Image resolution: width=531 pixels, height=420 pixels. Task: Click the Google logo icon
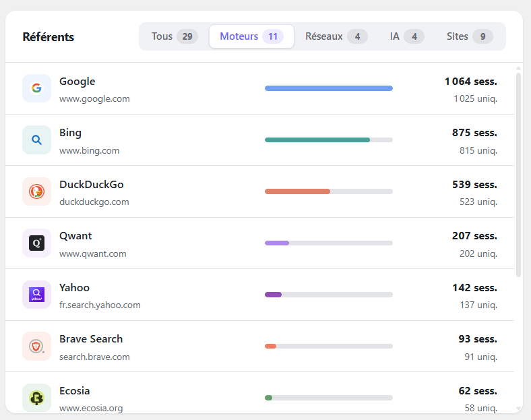click(36, 88)
